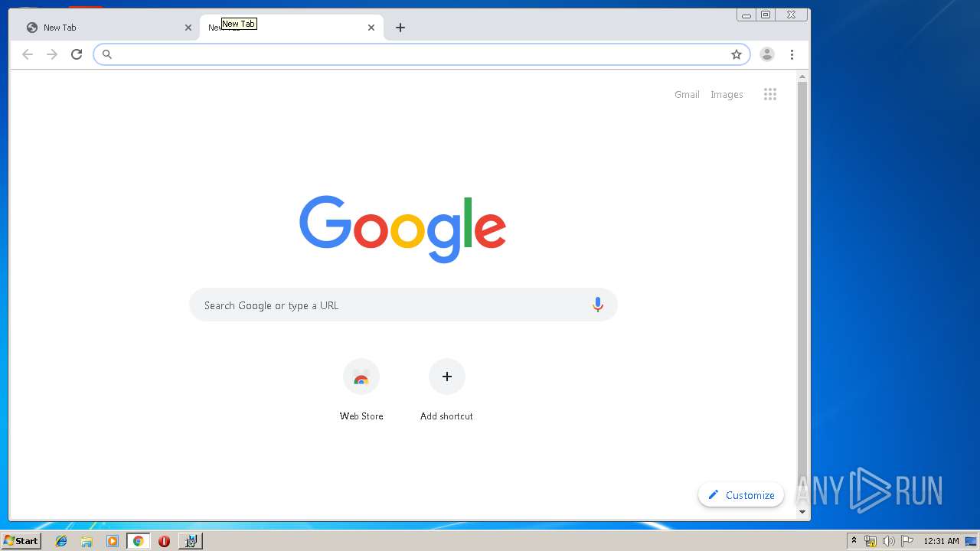Click the last pinned taskbar program icon
980x551 pixels.
click(x=190, y=541)
